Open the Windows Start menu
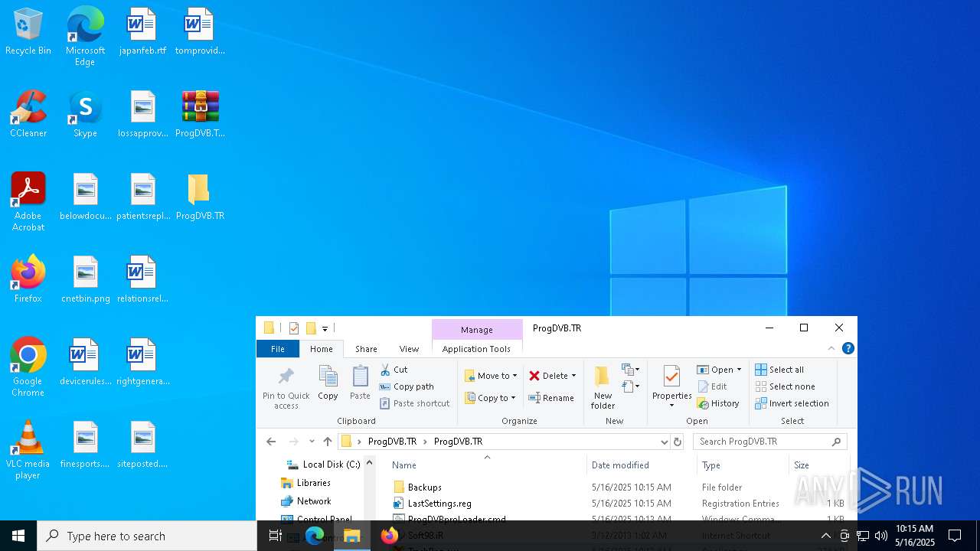Image resolution: width=980 pixels, height=551 pixels. coord(18,536)
